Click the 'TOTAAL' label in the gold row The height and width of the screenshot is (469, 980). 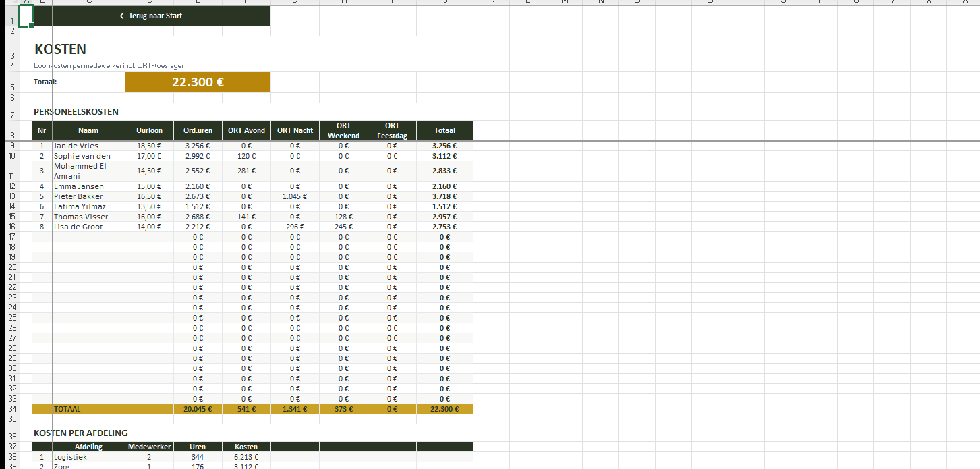(67, 409)
